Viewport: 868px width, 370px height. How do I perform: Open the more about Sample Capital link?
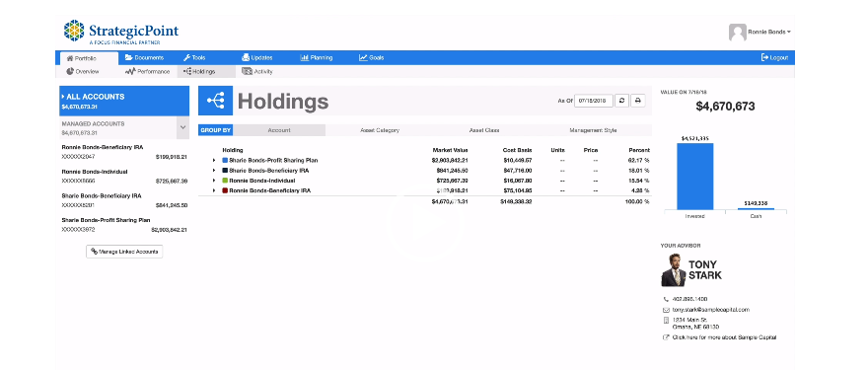pos(724,337)
